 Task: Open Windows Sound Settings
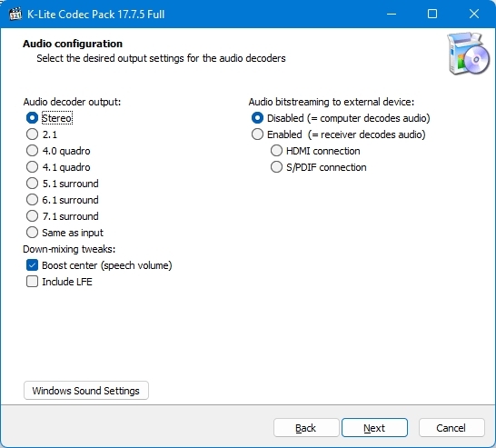pyautogui.click(x=86, y=391)
